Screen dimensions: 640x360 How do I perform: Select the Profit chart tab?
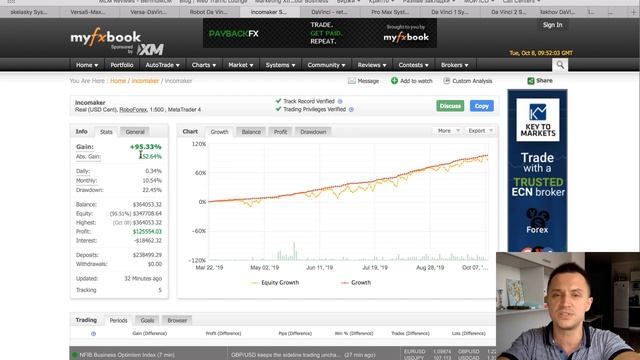280,132
